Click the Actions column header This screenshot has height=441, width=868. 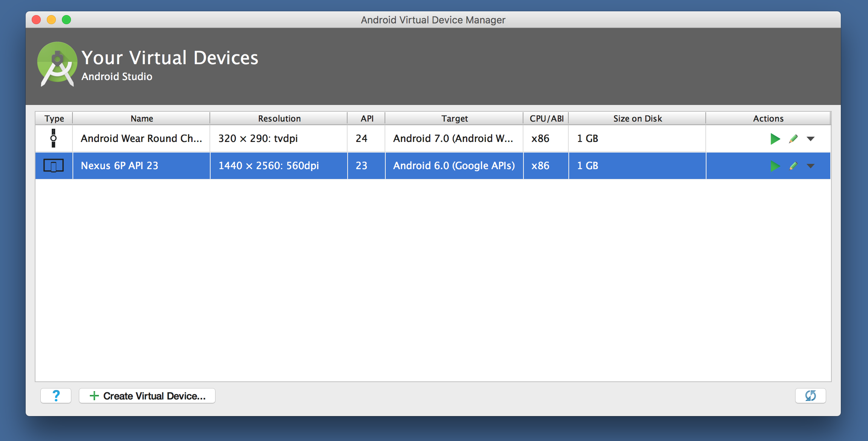point(768,119)
